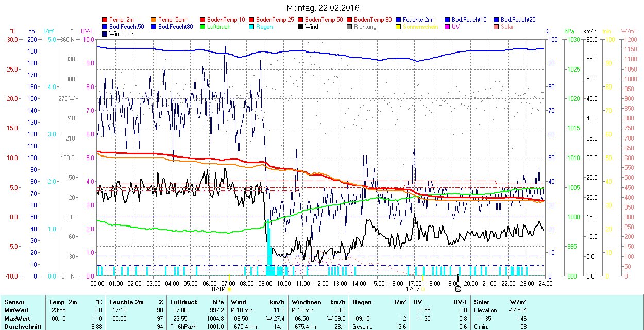Click the green Luftdruck legend square
The height and width of the screenshot is (330, 644).
[x=203, y=27]
